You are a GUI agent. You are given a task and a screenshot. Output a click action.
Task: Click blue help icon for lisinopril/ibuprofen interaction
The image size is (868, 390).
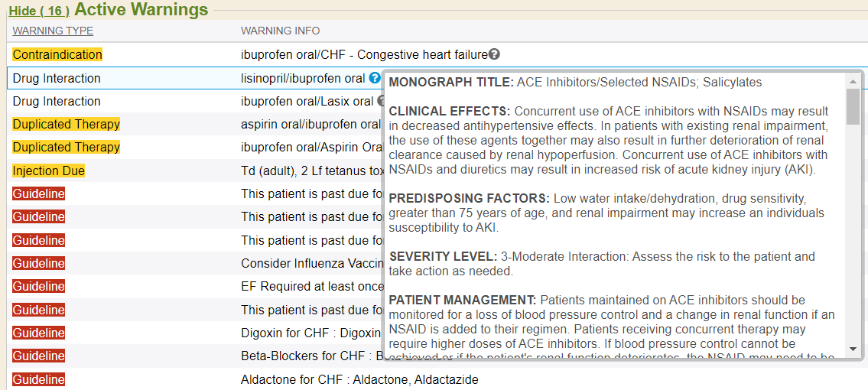click(375, 77)
